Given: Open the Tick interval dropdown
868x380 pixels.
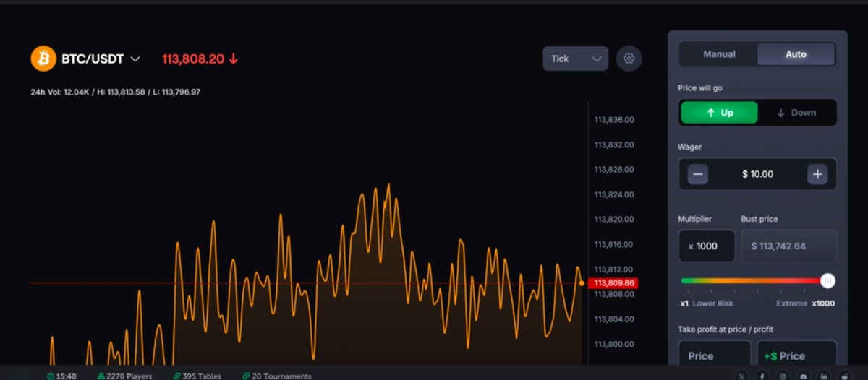Looking at the screenshot, I should [x=575, y=59].
